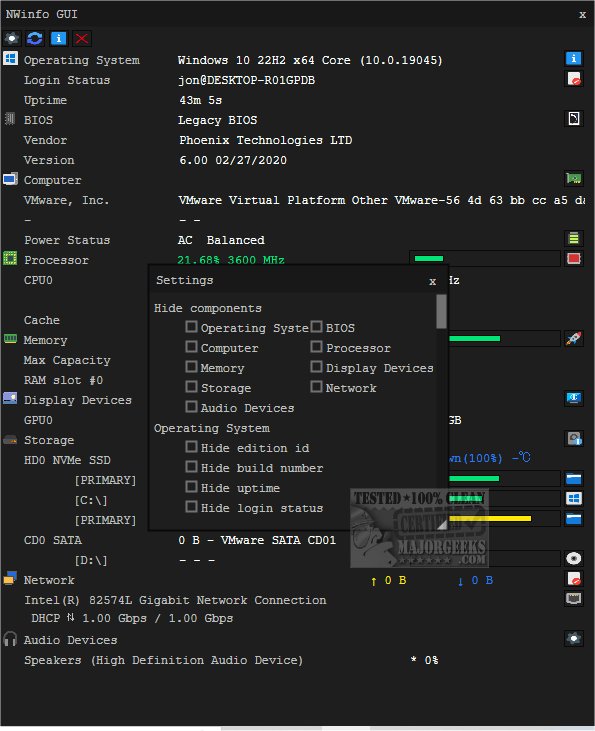595x731 pixels.
Task: Tick the Display Devices hide checkbox
Action: tap(316, 367)
